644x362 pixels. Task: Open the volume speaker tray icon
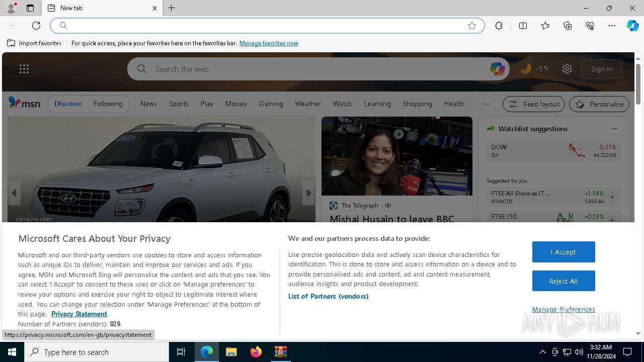point(579,352)
